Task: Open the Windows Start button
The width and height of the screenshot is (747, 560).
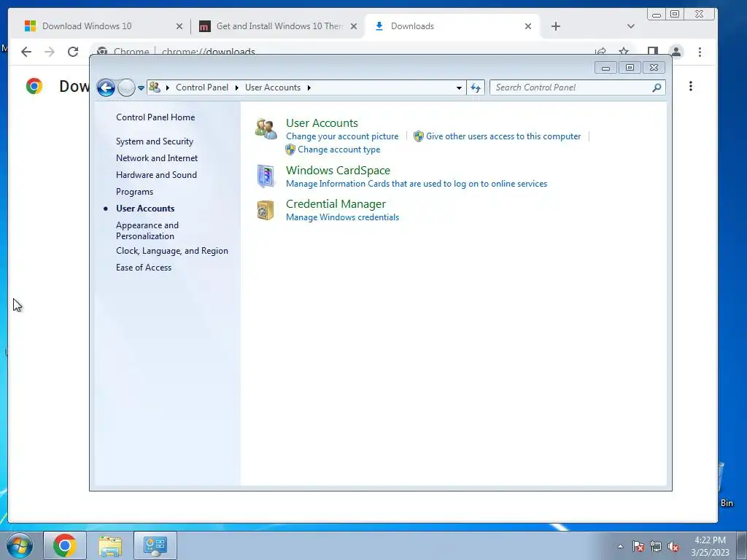Action: [20, 545]
